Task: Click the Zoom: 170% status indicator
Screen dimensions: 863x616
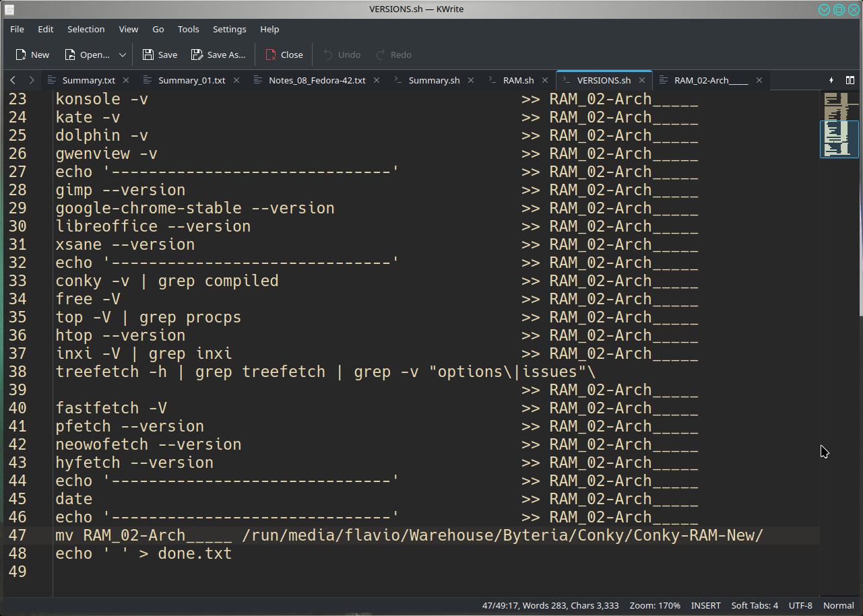Action: tap(654, 605)
